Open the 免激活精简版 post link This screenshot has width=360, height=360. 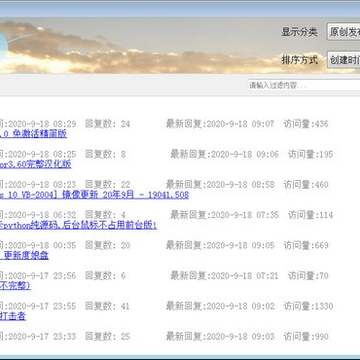click(33, 134)
